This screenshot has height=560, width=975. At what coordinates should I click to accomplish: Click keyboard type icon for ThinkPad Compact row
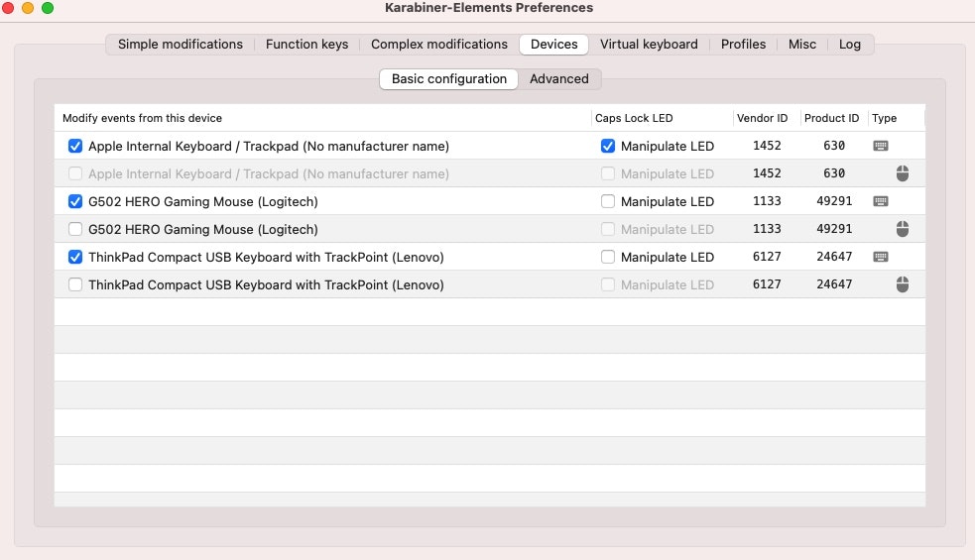(x=881, y=257)
